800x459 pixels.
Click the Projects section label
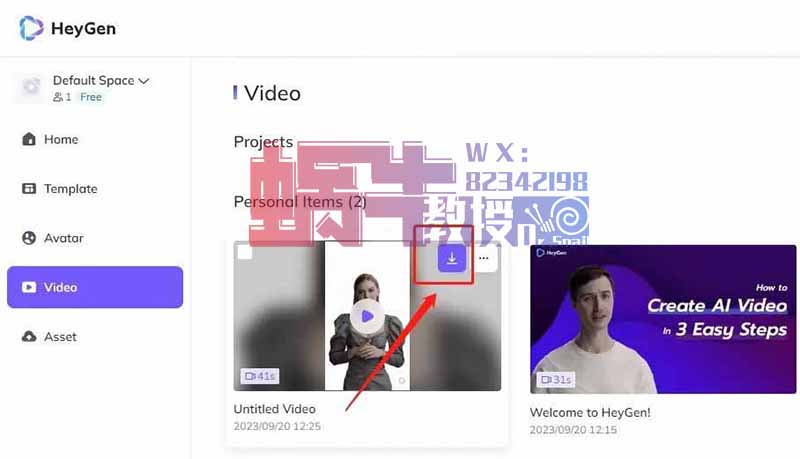263,142
